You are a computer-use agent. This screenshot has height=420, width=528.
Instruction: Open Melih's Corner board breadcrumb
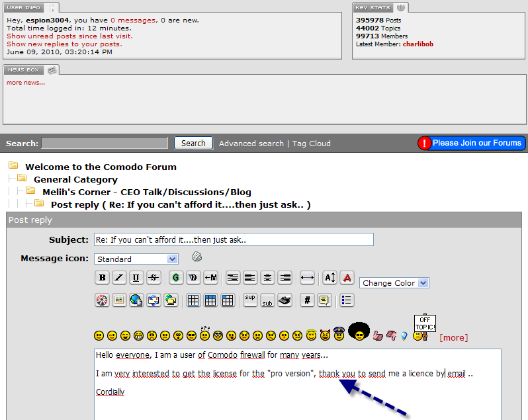[x=147, y=192]
